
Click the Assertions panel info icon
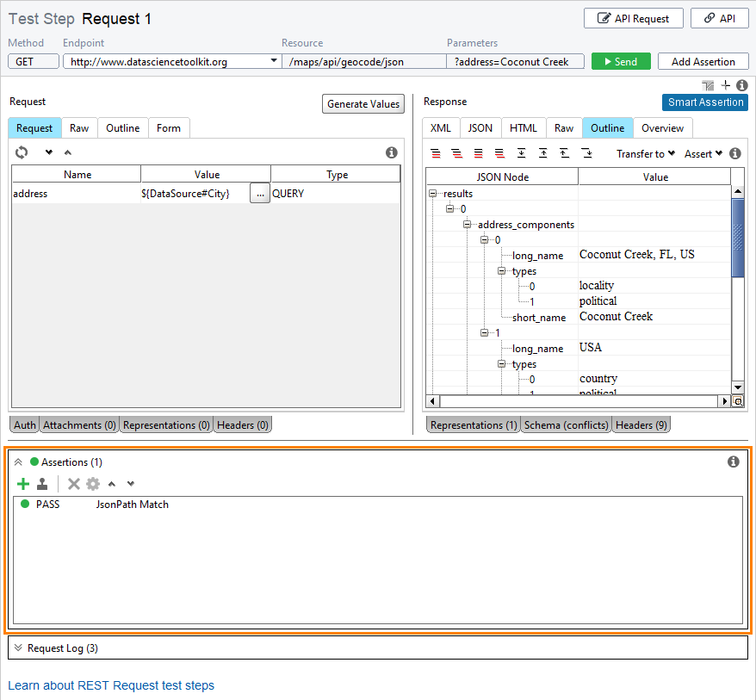[x=734, y=462]
